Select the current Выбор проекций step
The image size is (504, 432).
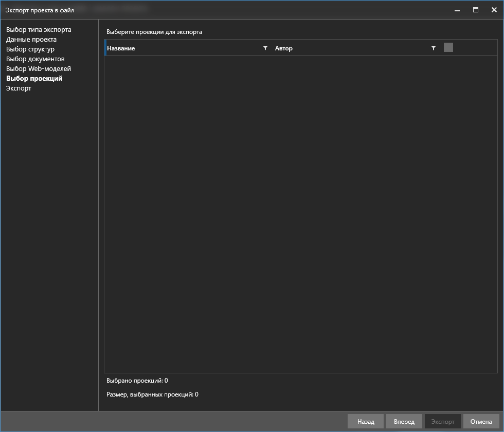click(34, 79)
